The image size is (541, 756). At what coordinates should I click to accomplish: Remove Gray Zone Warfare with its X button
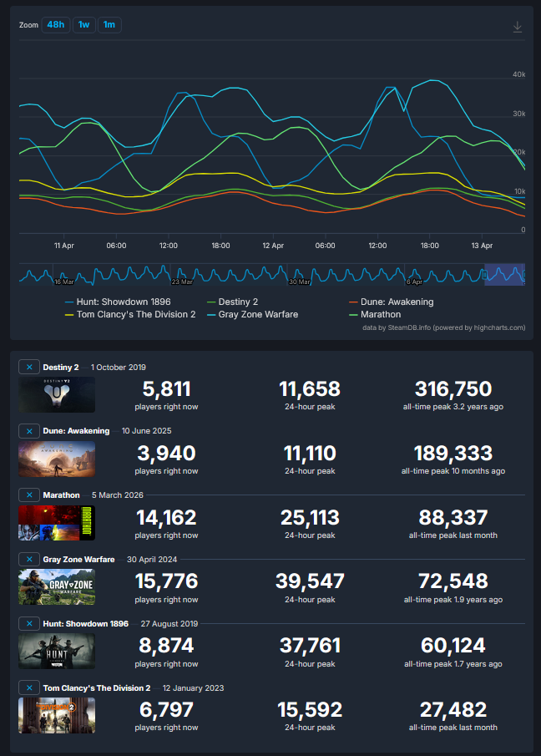(29, 560)
